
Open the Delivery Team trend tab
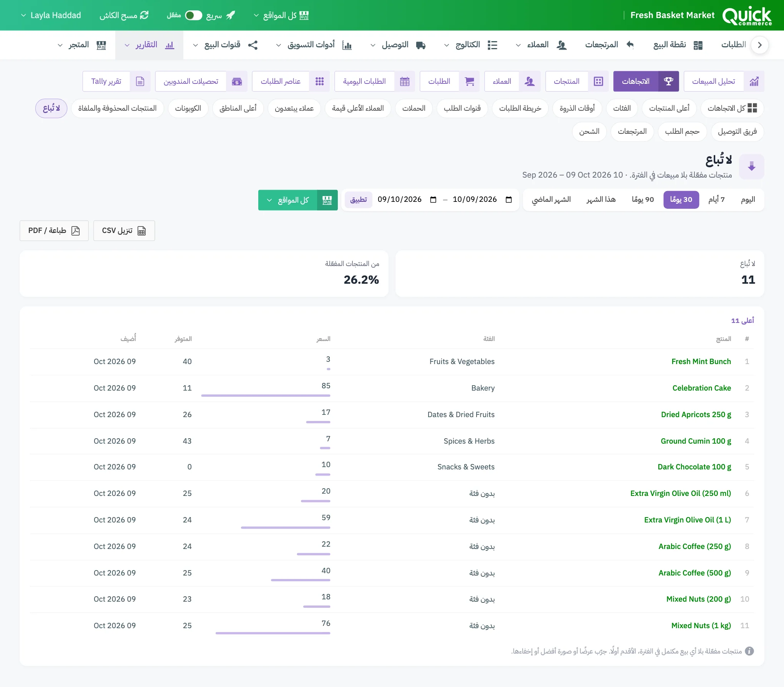(737, 132)
